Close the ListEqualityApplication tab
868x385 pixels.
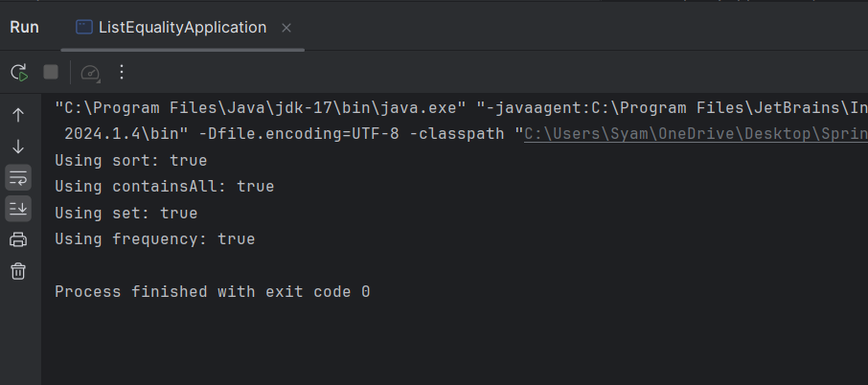coord(286,28)
